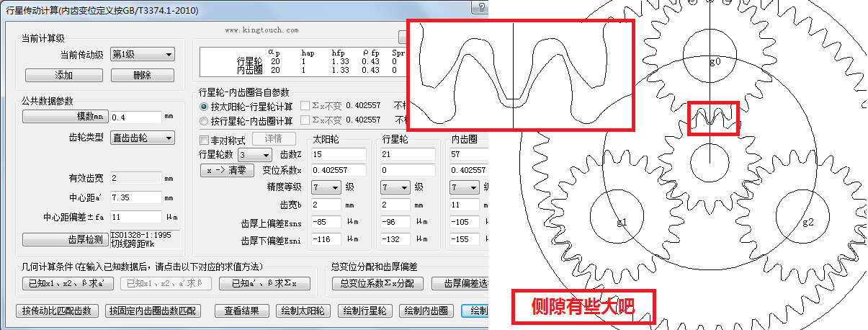Open 行星轮 精度等级 dropdown
Image resolution: width=868 pixels, height=330 pixels.
pyautogui.click(x=395, y=187)
